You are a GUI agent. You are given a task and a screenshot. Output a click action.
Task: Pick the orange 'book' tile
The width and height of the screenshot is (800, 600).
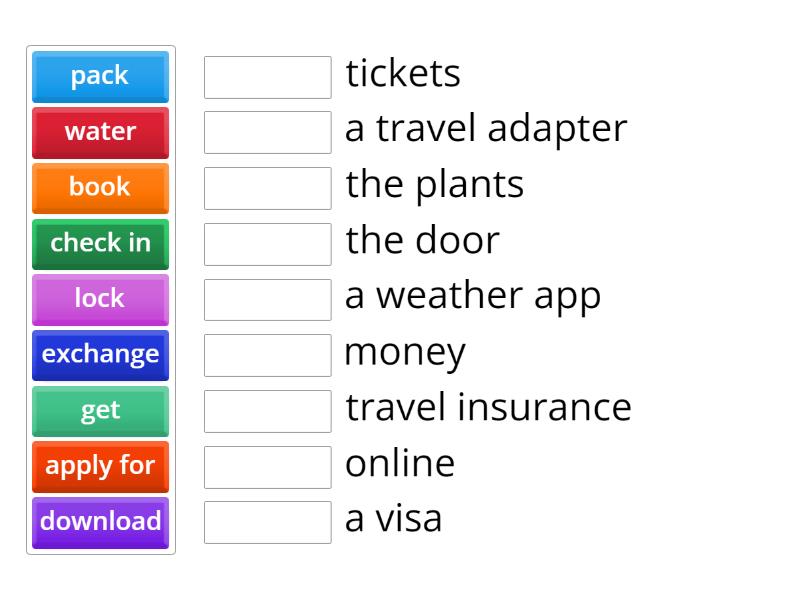tap(100, 187)
